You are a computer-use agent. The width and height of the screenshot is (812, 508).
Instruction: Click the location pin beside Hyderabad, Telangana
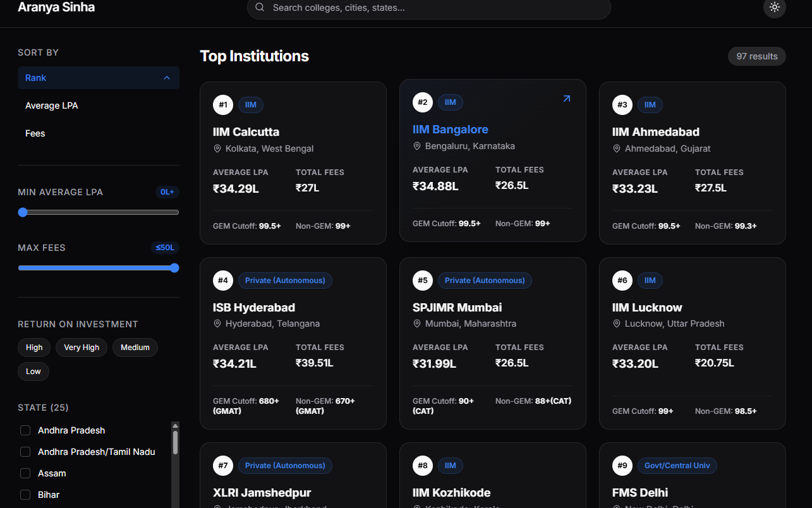pyautogui.click(x=217, y=324)
